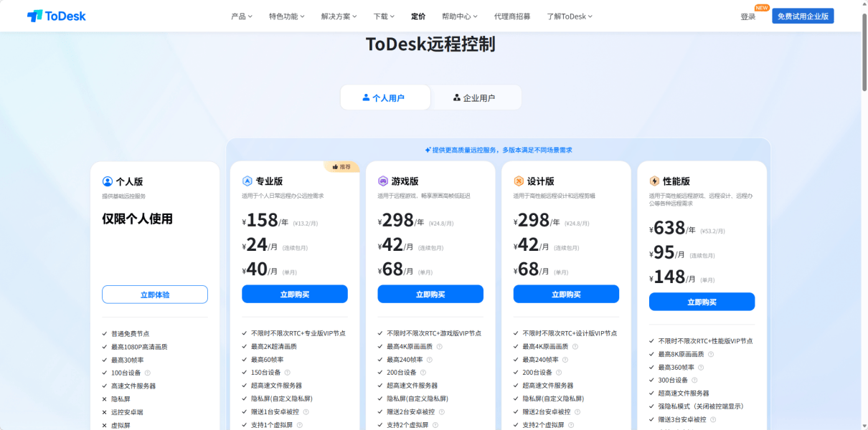Click the 免费试用企业版 button
Image resolution: width=868 pixels, height=430 pixels.
coord(803,16)
